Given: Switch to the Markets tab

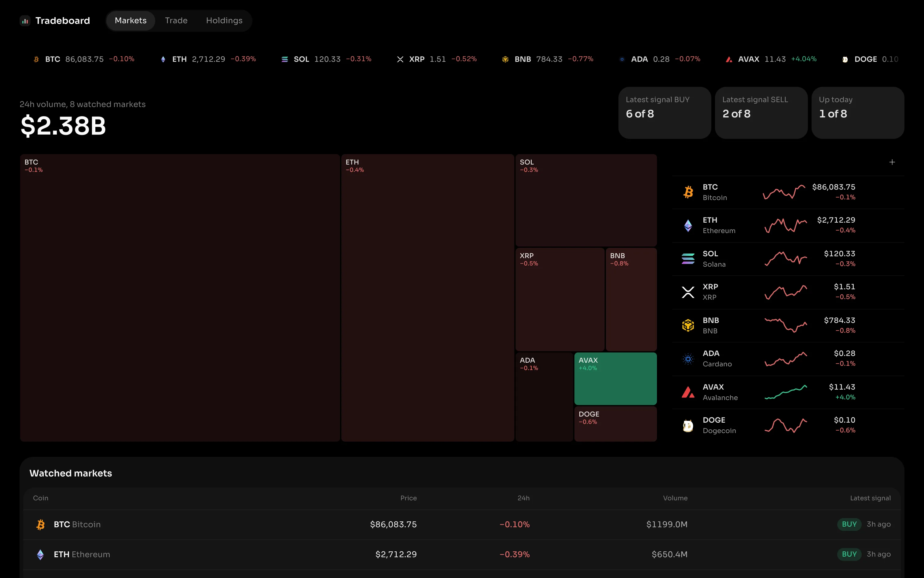Looking at the screenshot, I should coord(130,21).
